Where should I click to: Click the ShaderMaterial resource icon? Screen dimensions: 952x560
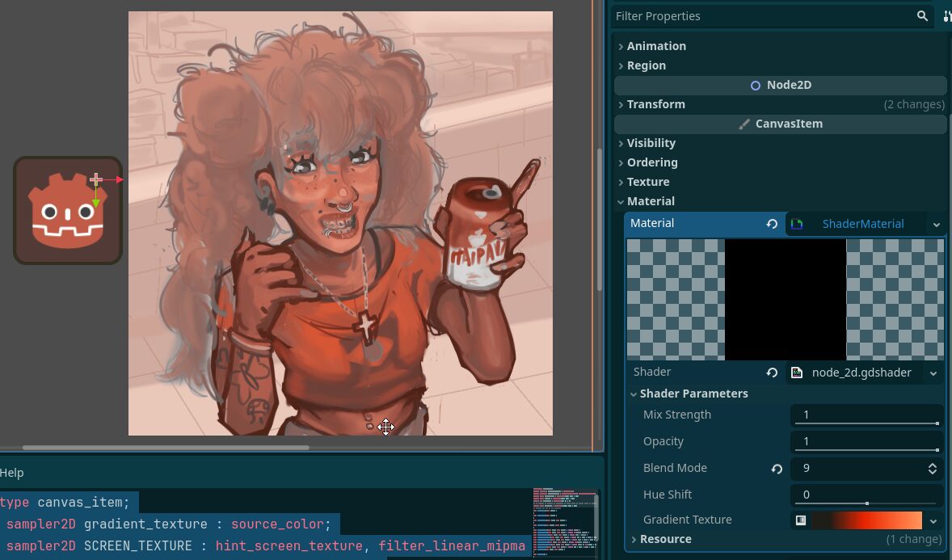point(797,224)
